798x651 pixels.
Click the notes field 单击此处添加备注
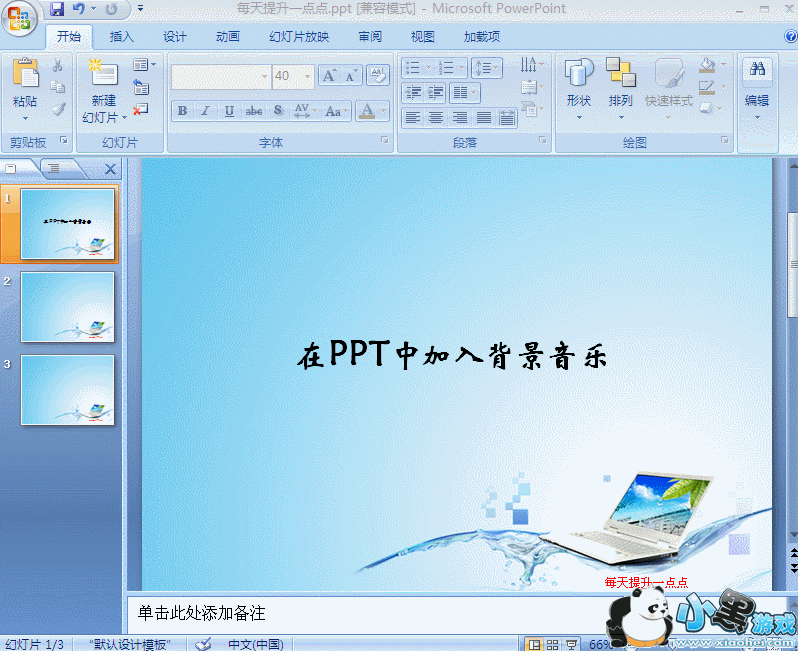coord(202,613)
